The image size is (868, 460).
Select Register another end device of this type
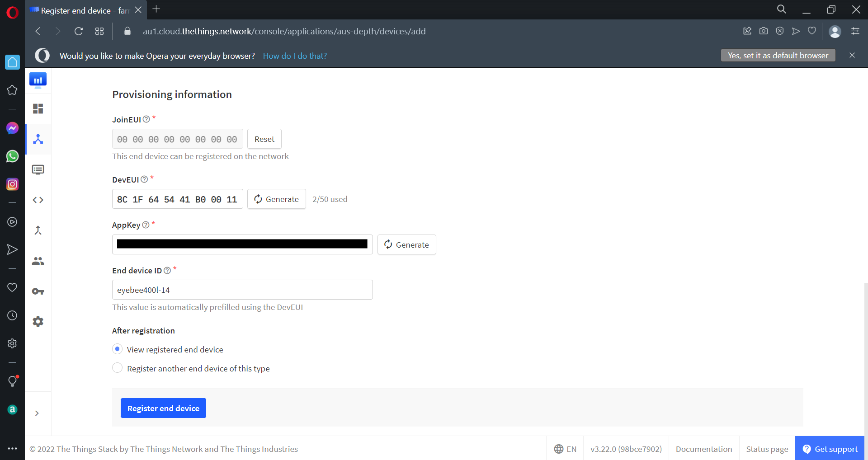118,368
